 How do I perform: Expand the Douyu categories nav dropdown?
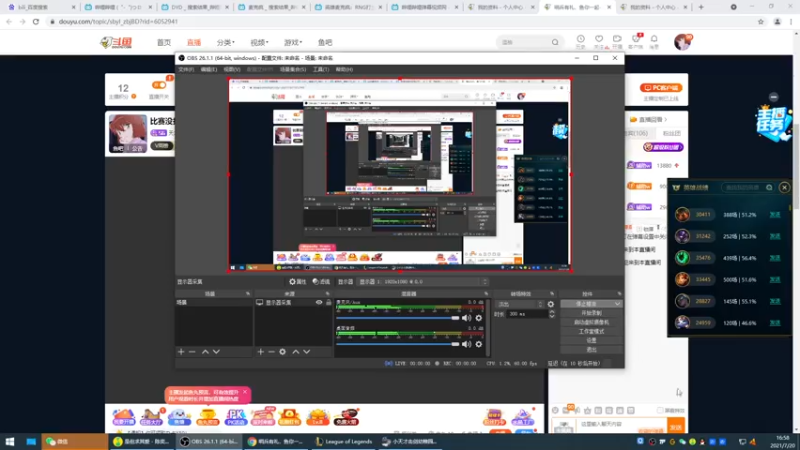click(x=226, y=42)
